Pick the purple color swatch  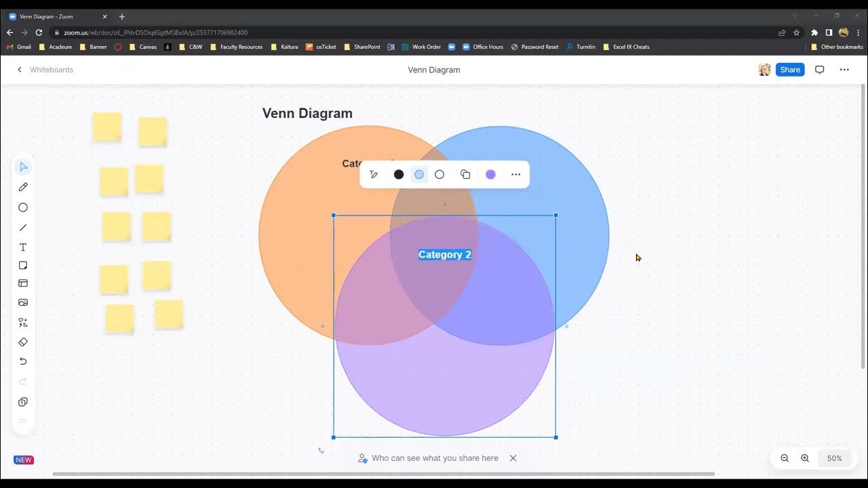tap(491, 174)
